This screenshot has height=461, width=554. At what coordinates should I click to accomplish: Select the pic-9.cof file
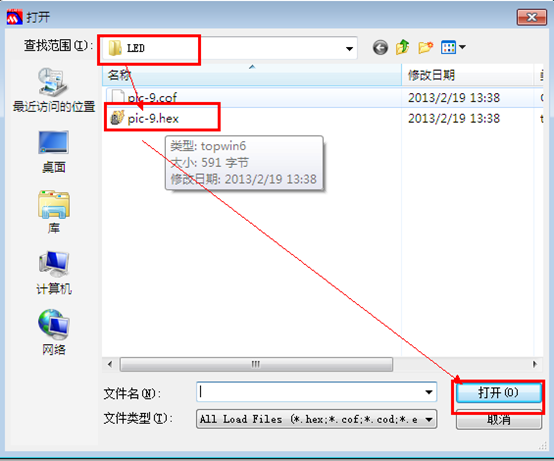click(x=152, y=97)
